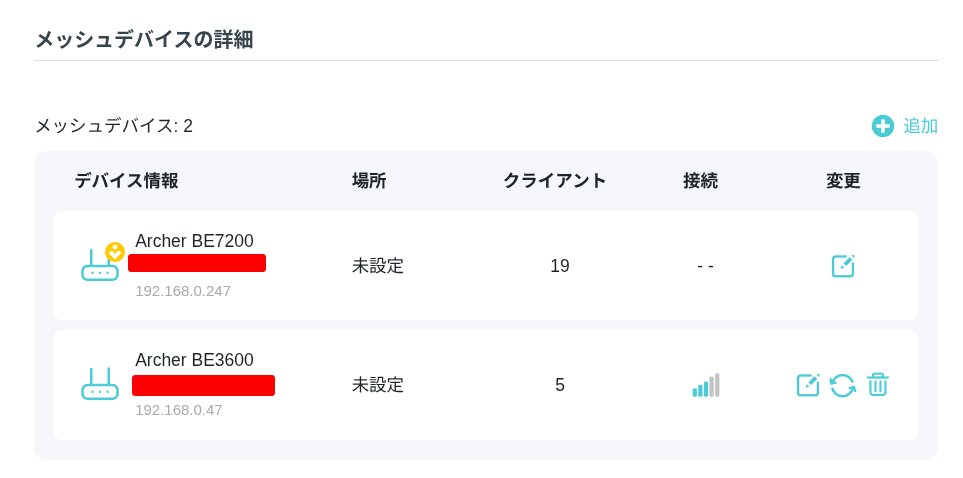Viewport: 963px width, 478px height.
Task: Click the Archer BE3600 device name
Action: click(x=194, y=360)
